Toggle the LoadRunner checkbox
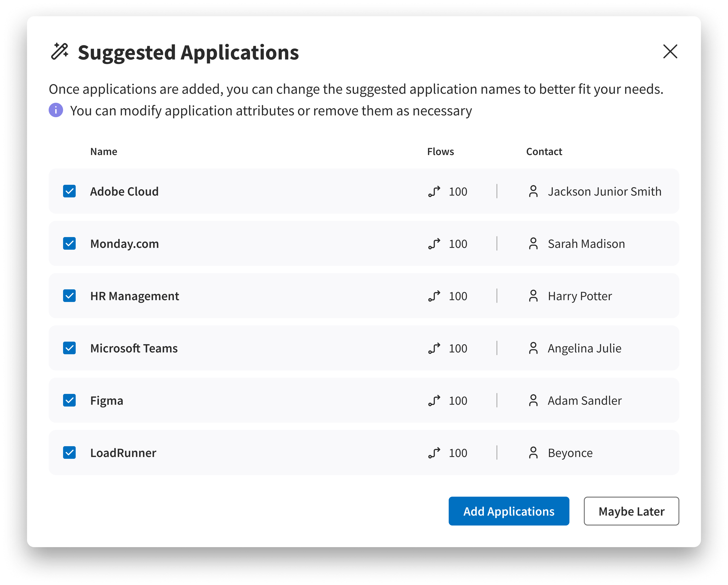 (x=69, y=452)
